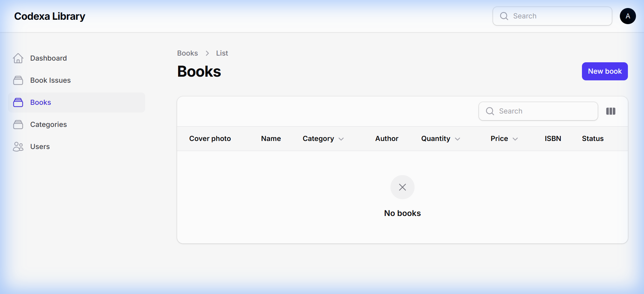Click the Categories sidebar icon
Viewport: 644px width, 294px height.
click(18, 125)
